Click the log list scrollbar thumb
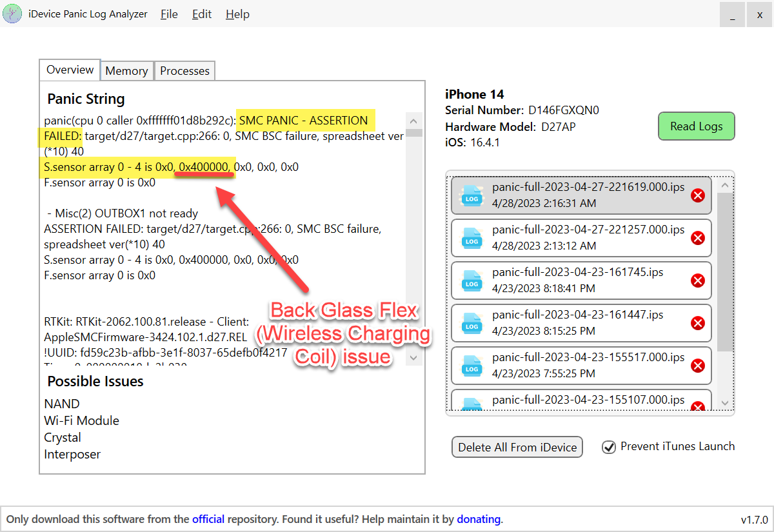 tap(724, 272)
